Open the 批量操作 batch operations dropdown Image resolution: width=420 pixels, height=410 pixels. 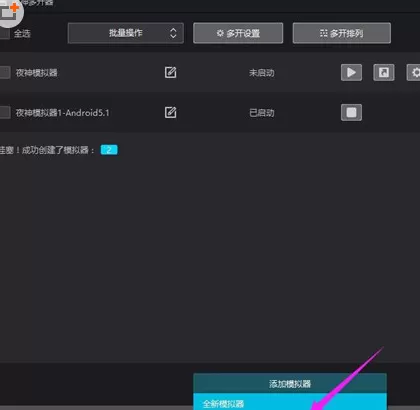tap(126, 33)
